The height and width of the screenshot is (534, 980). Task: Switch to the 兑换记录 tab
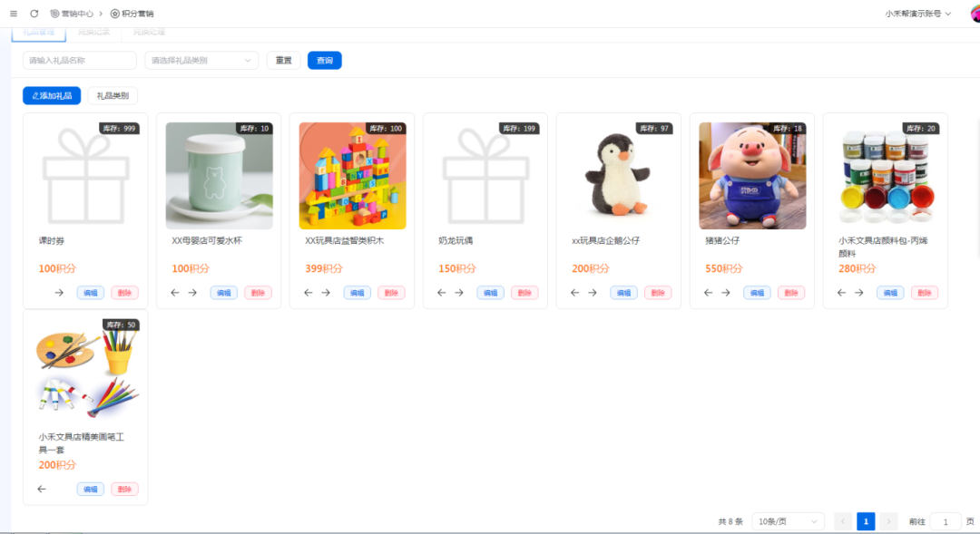tap(94, 32)
